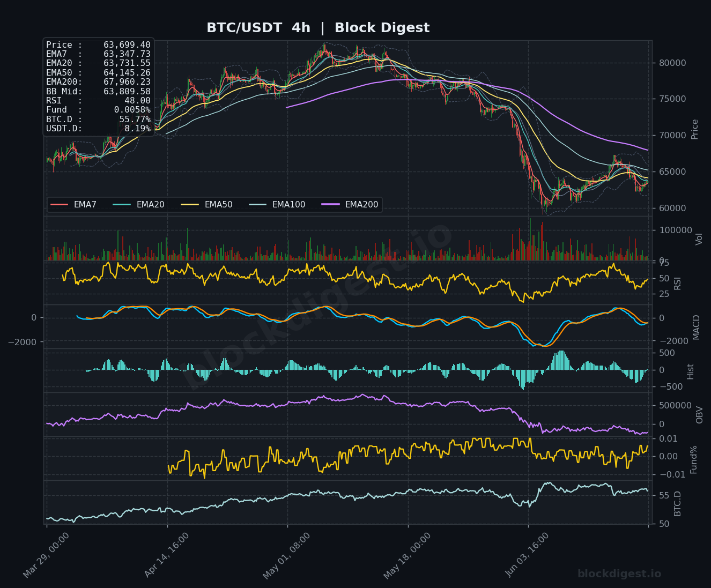Click the 80000 price tick label

[x=672, y=63]
